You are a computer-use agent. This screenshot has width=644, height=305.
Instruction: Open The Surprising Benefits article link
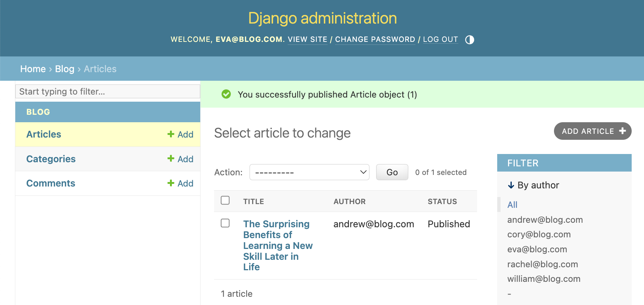click(278, 245)
